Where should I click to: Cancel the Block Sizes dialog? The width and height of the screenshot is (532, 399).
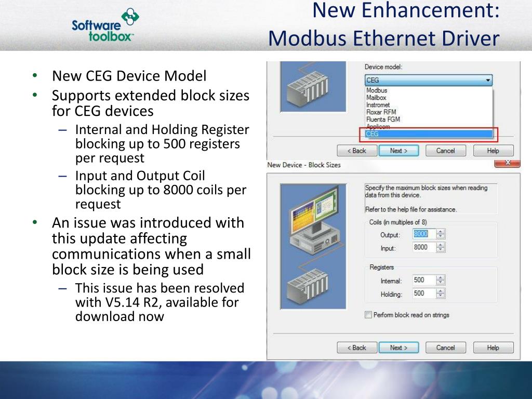click(445, 348)
